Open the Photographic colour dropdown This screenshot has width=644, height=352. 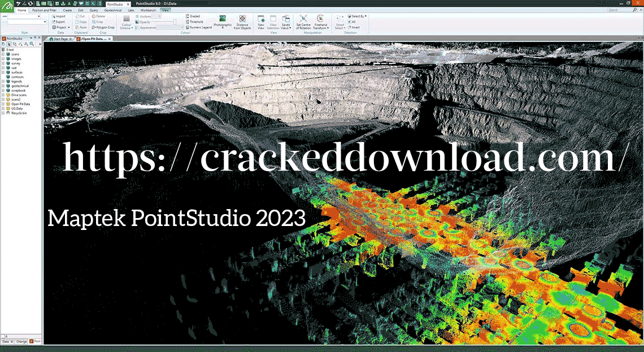point(223,22)
